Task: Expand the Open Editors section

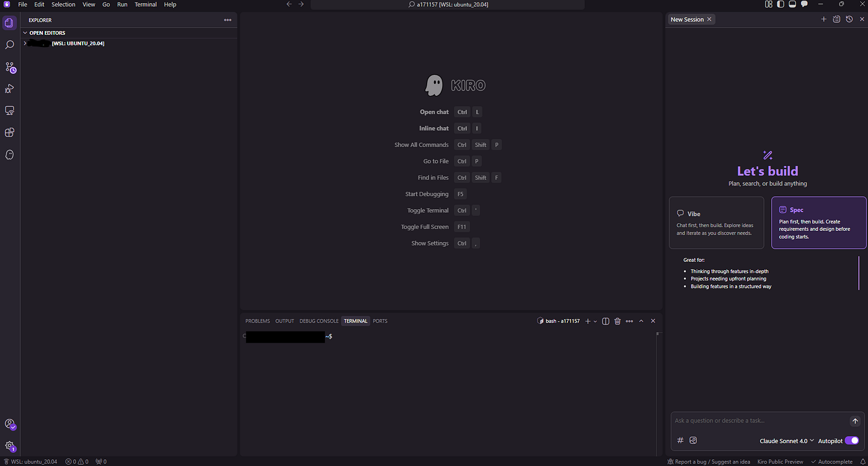Action: (x=128, y=33)
